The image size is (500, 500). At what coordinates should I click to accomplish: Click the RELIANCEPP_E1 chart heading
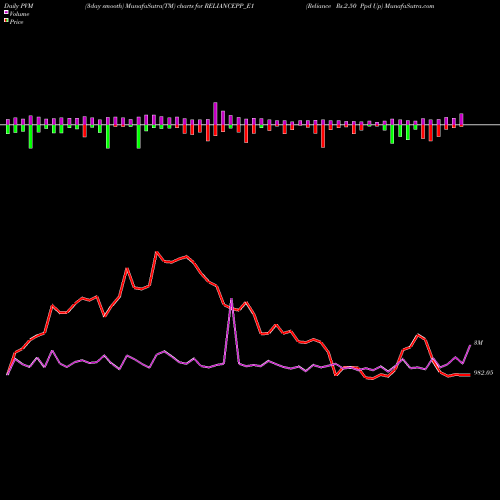click(x=169, y=6)
